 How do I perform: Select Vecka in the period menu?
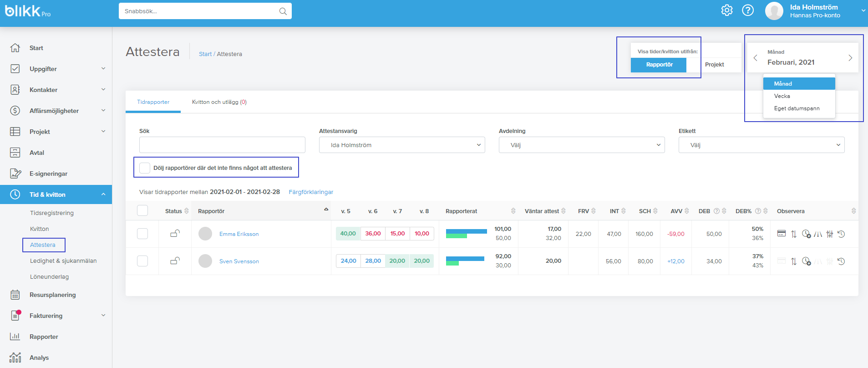pos(799,96)
